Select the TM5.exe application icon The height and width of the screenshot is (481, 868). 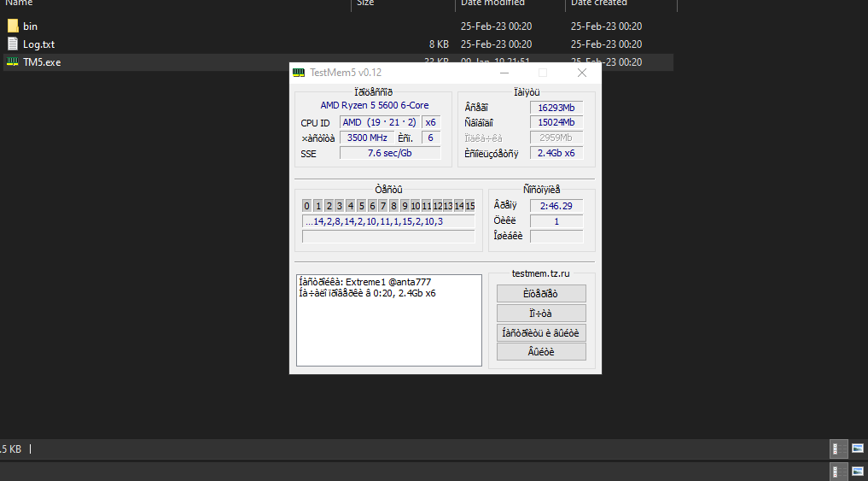[12, 62]
